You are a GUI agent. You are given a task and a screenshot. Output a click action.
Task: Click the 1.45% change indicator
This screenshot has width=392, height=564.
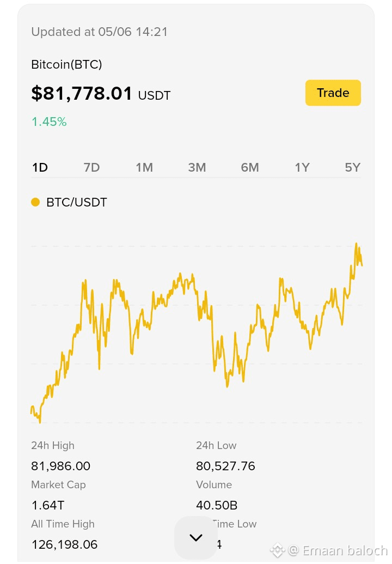(49, 122)
